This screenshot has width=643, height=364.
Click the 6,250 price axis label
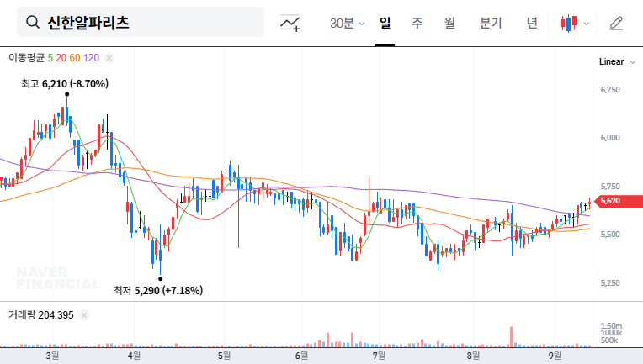610,90
